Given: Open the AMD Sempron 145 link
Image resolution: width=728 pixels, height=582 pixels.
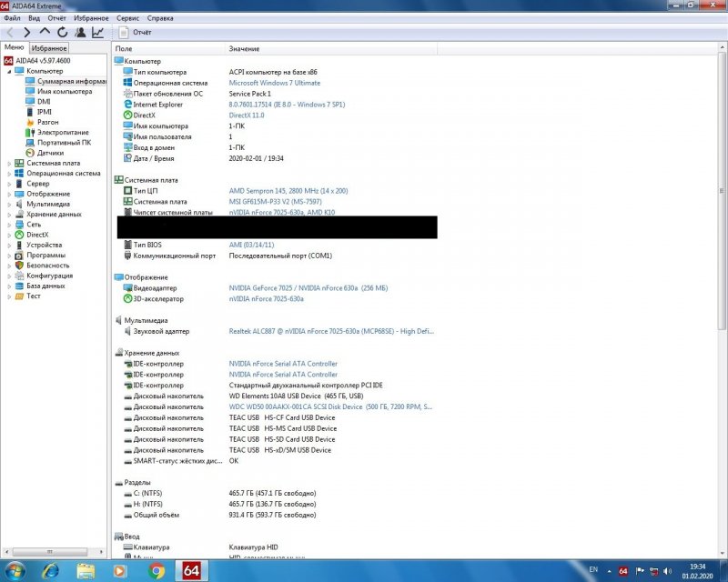Looking at the screenshot, I should click(x=288, y=191).
